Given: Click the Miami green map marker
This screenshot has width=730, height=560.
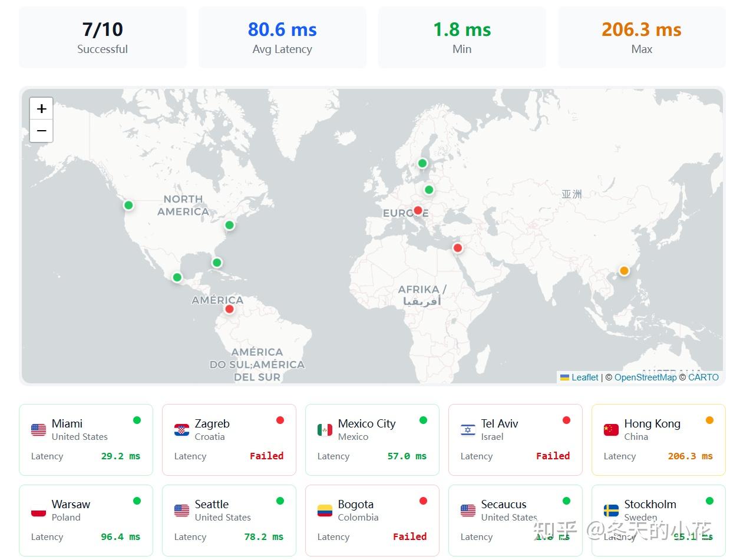Looking at the screenshot, I should [x=217, y=263].
